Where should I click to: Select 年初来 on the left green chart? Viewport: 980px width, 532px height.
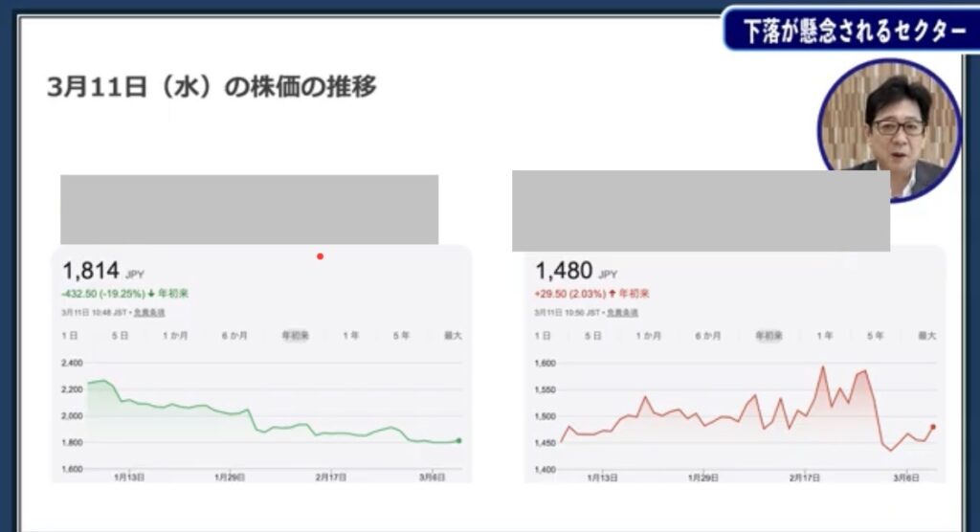[295, 336]
